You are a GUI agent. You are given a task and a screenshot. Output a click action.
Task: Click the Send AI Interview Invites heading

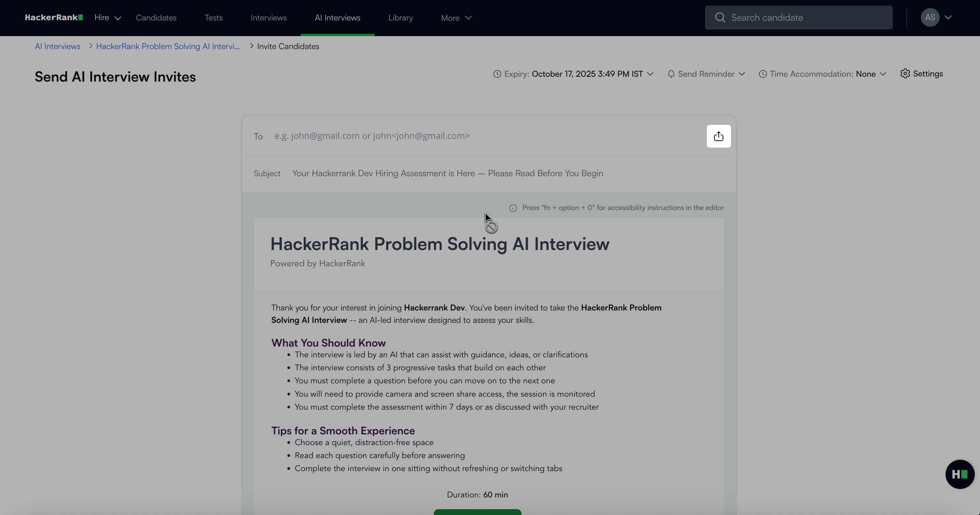coord(115,77)
